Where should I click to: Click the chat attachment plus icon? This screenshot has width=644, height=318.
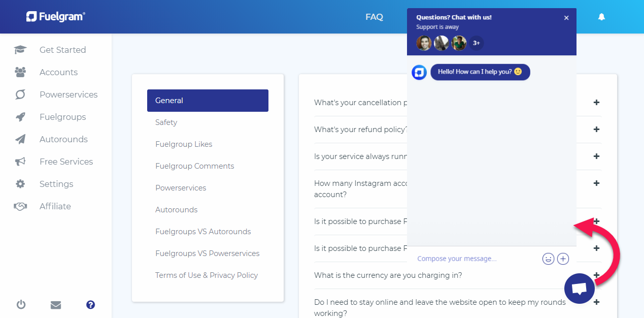pyautogui.click(x=563, y=259)
